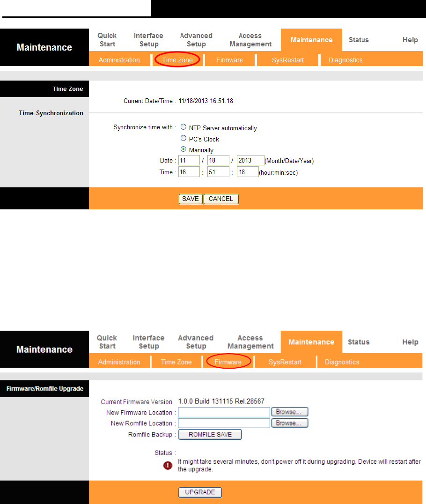Click the New Firmware Location input field
The image size is (426, 504).
click(224, 412)
